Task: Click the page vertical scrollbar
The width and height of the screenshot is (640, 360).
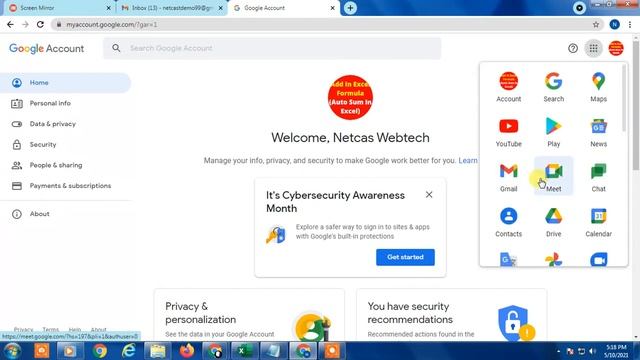Action: (x=636, y=106)
